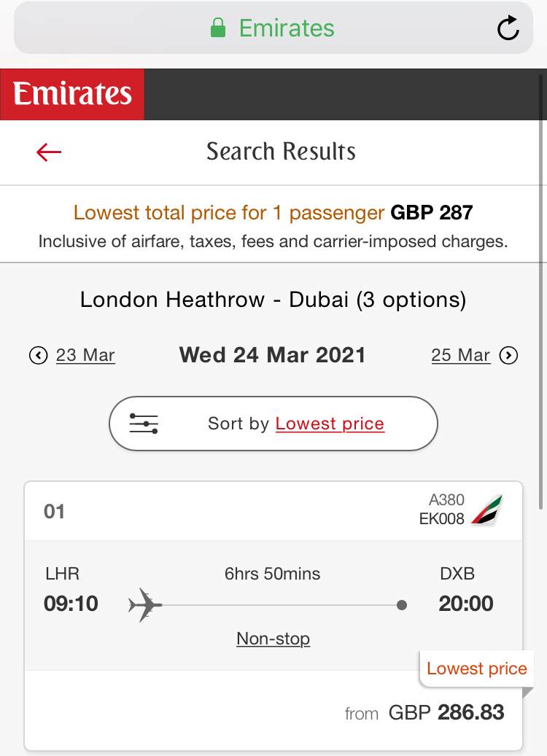Click the Sort by pill button

point(273,424)
